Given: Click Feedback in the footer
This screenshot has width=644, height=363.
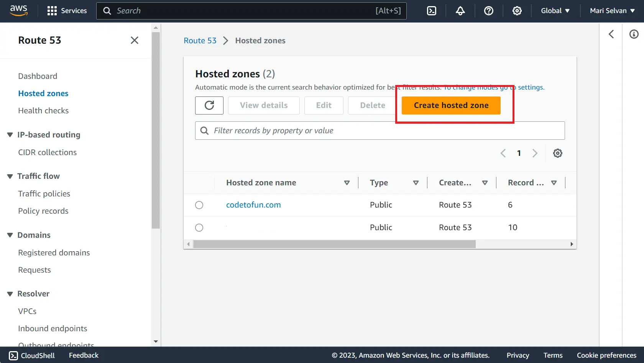Looking at the screenshot, I should pyautogui.click(x=84, y=355).
